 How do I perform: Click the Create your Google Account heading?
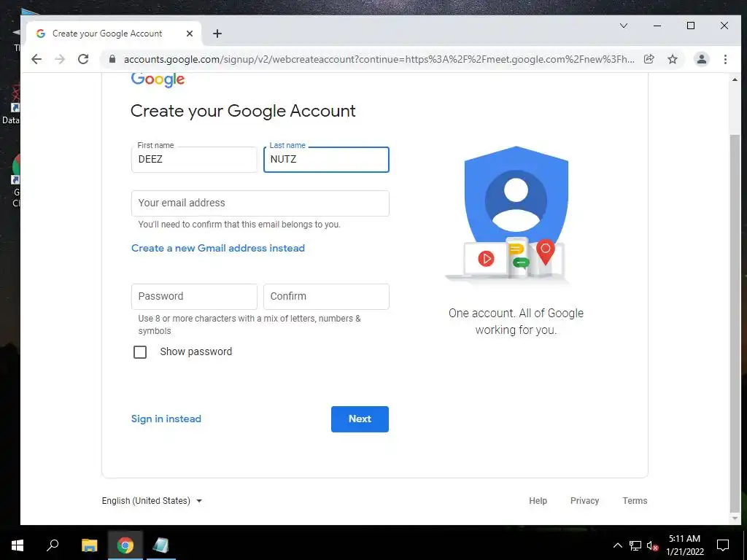pyautogui.click(x=243, y=111)
